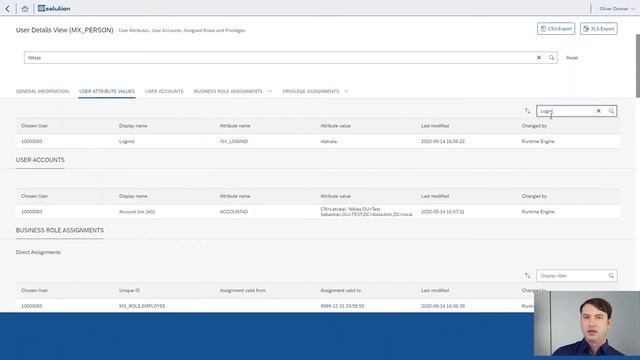Click the Unique ID column header
Screen dimensions: 640x360
point(129,291)
